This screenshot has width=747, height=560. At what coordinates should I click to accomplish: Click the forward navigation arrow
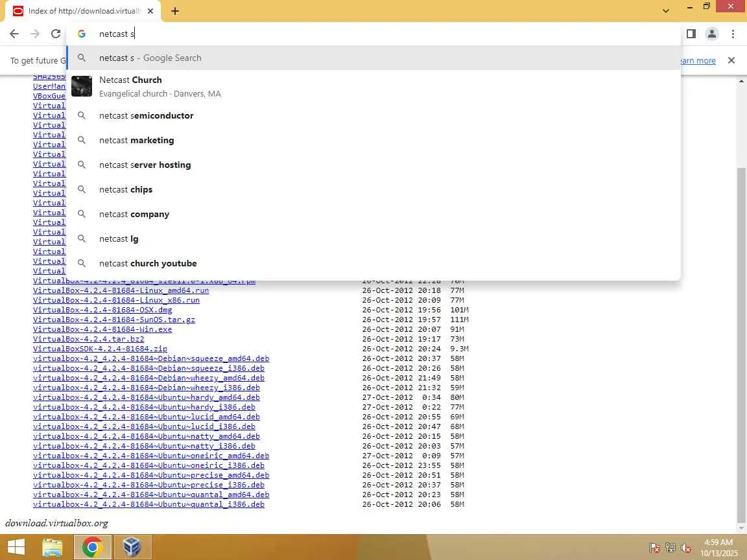[35, 34]
